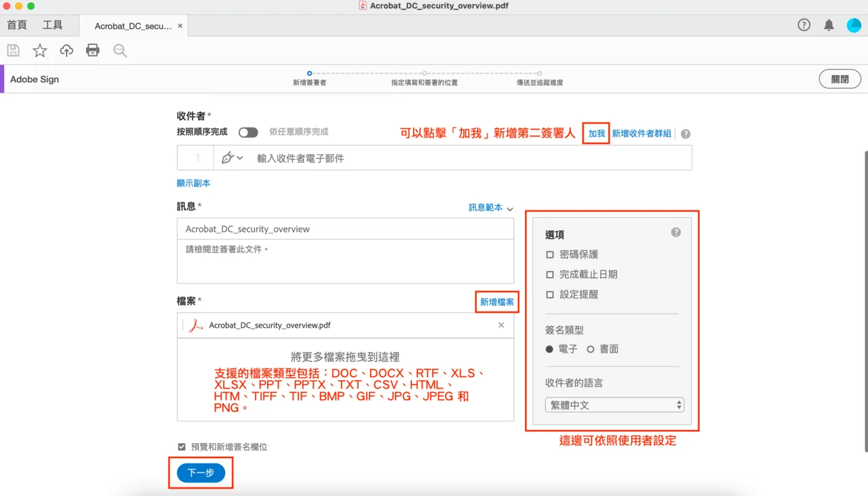This screenshot has height=496, width=868.
Task: Click the 關閉 button
Action: [x=840, y=79]
